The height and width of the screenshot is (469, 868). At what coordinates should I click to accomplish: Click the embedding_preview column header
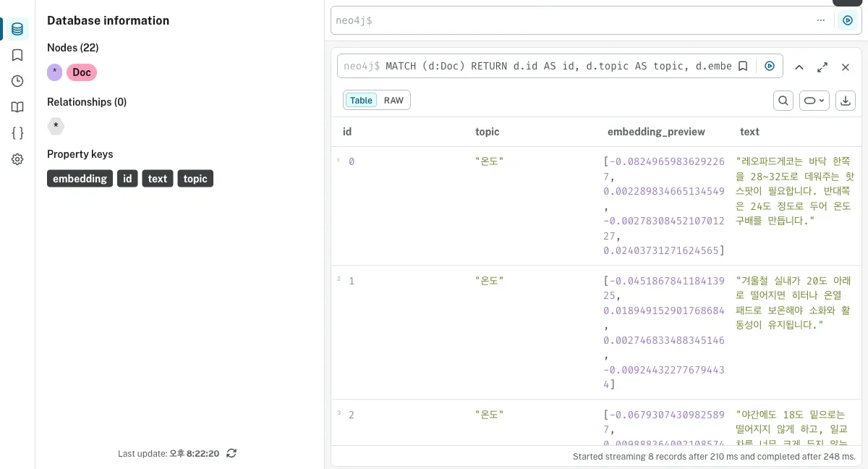pos(656,132)
